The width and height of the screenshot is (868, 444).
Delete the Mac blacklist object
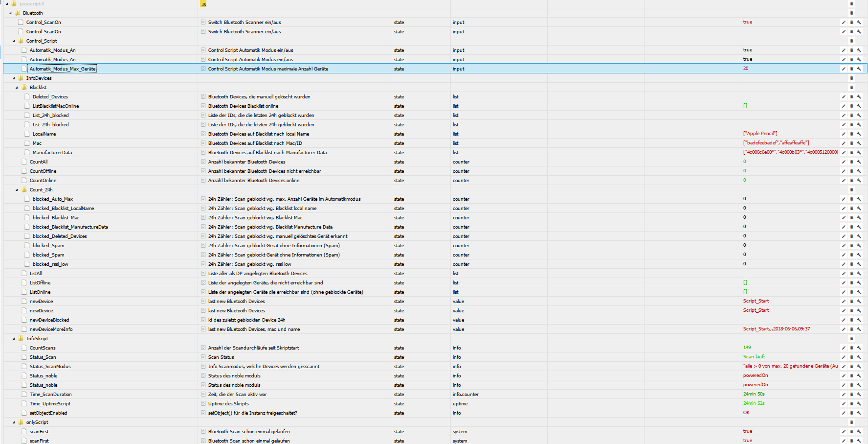851,143
